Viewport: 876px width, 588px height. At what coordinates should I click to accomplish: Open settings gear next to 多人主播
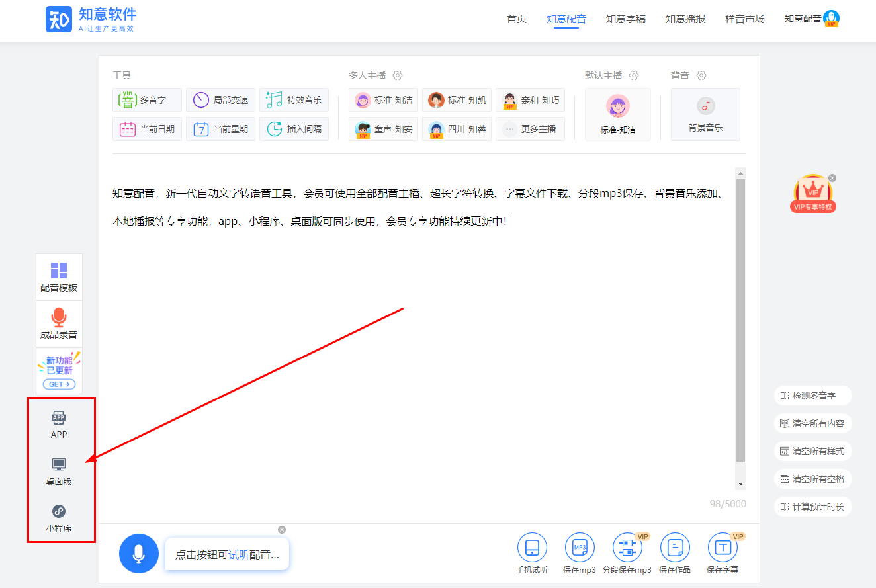[x=398, y=75]
